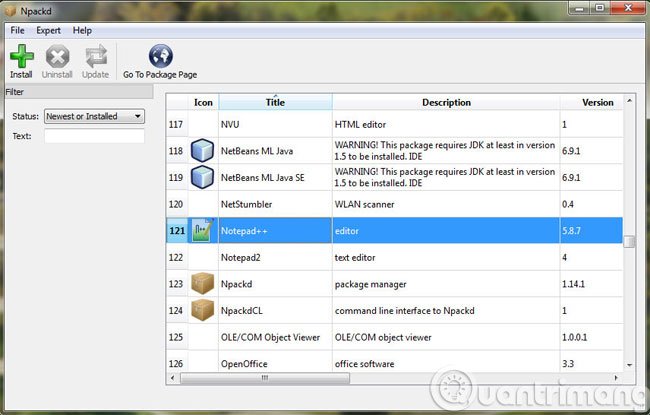Click the NpackdCL cardboard box icon
This screenshot has width=650, height=415.
(202, 310)
